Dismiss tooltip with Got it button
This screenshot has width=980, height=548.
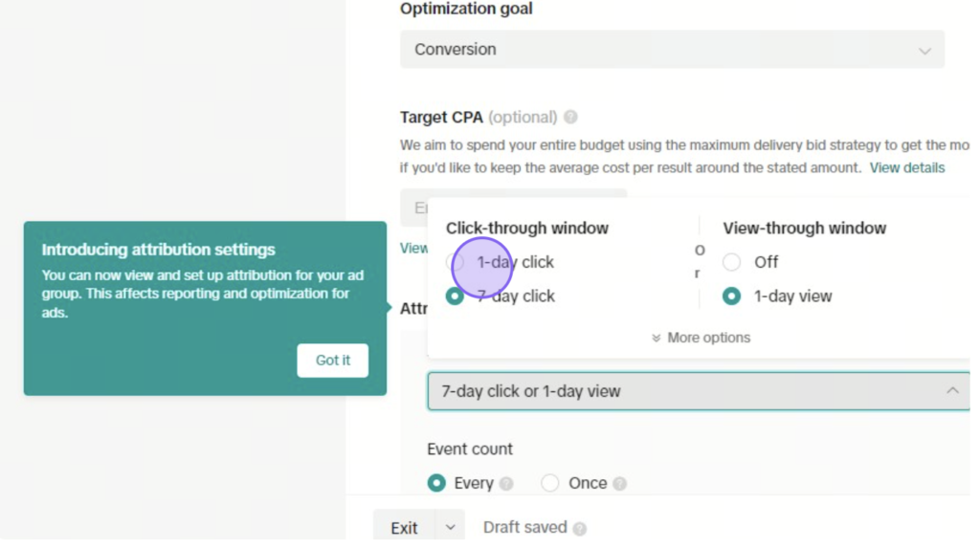pyautogui.click(x=332, y=360)
